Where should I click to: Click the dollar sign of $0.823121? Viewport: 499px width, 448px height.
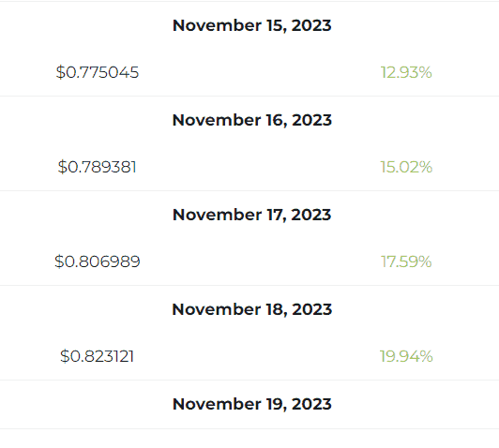click(65, 356)
